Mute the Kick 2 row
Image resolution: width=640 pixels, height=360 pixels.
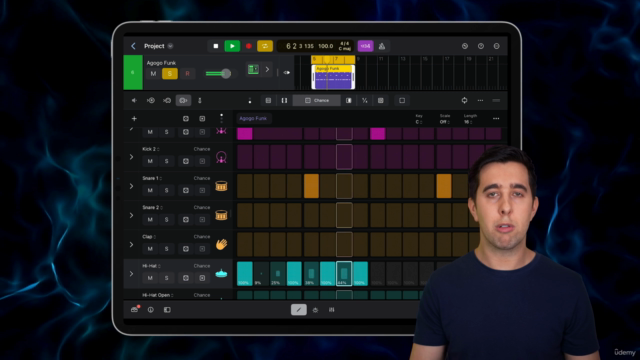(150, 161)
